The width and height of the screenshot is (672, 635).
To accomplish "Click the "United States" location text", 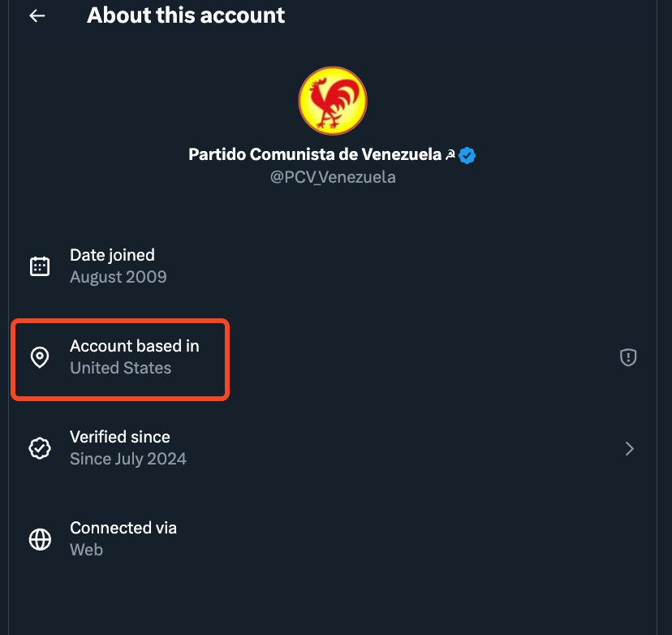I will tap(121, 368).
